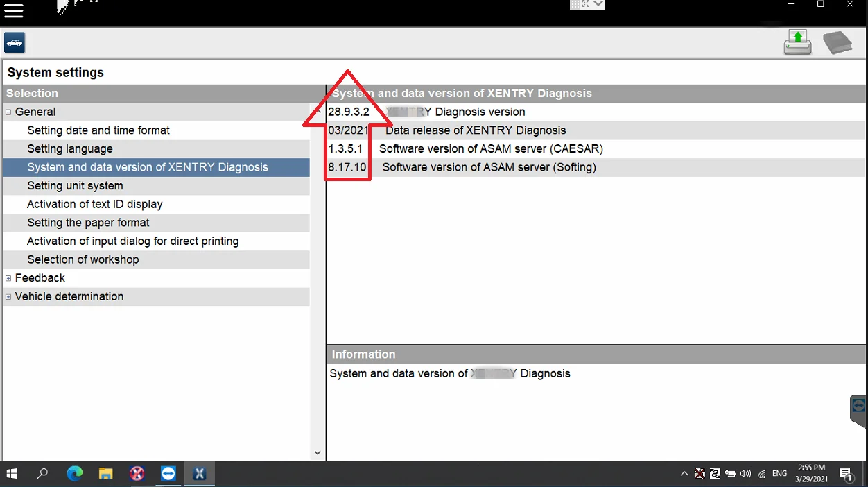Select System and data version of XENTRY Diagnosis
The image size is (868, 487).
pos(156,167)
